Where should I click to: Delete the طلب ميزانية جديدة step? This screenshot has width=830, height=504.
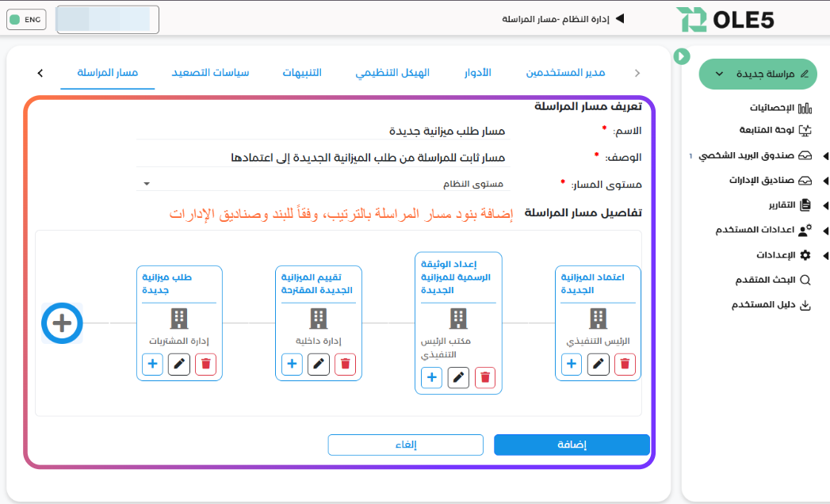[x=206, y=364]
